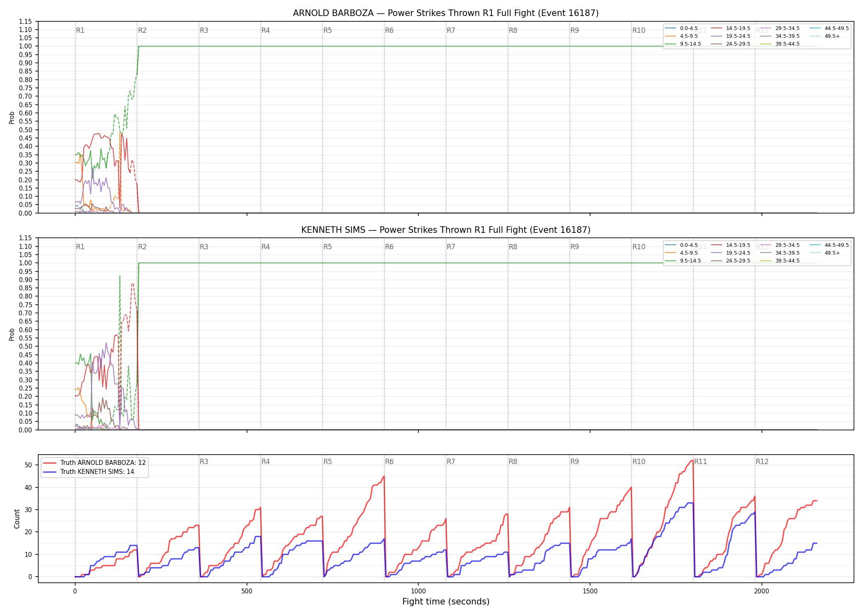This screenshot has width=863, height=616.
Task: Click the purple line sample for 19.5-24.5 in Sims legend
Action: pyautogui.click(x=717, y=253)
